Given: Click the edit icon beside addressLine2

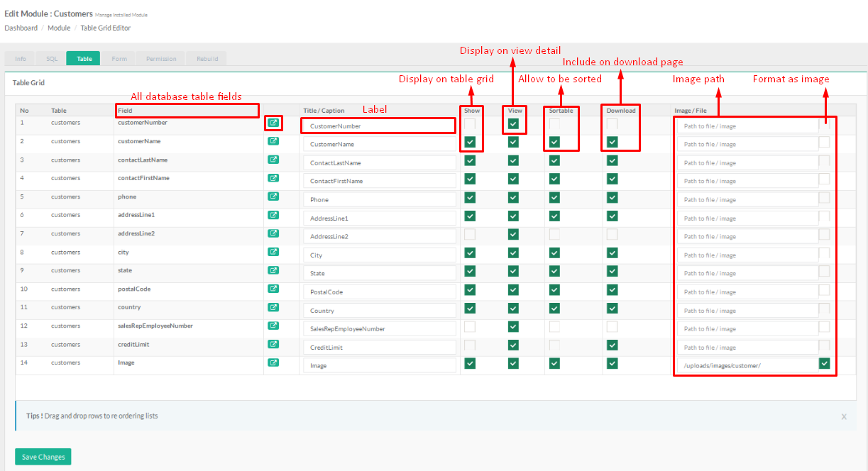Looking at the screenshot, I should 273,233.
